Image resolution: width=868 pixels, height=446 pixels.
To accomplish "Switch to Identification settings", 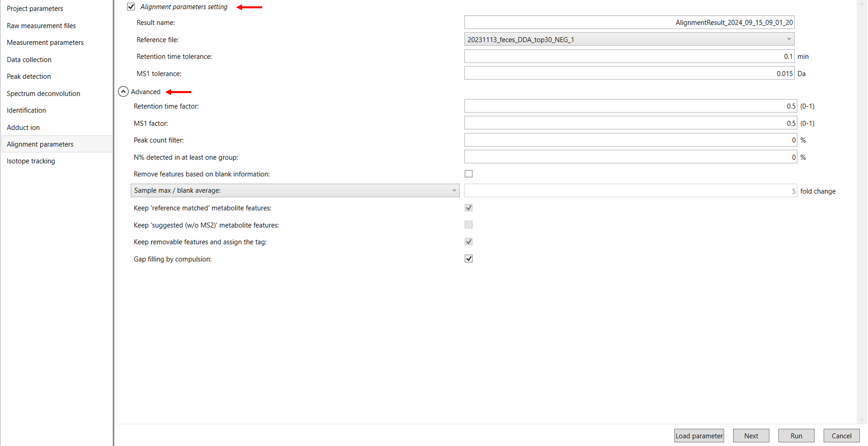I will (26, 110).
